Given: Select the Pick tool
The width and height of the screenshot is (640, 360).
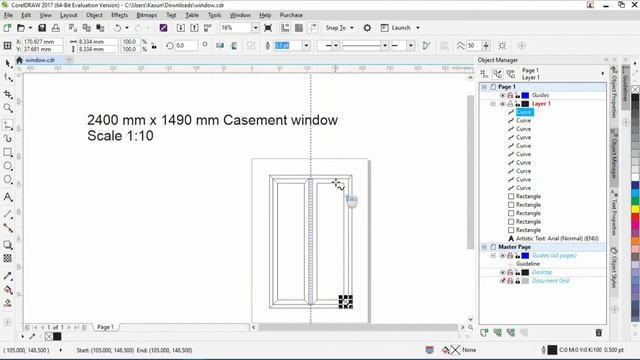Looking at the screenshot, I should 8,63.
